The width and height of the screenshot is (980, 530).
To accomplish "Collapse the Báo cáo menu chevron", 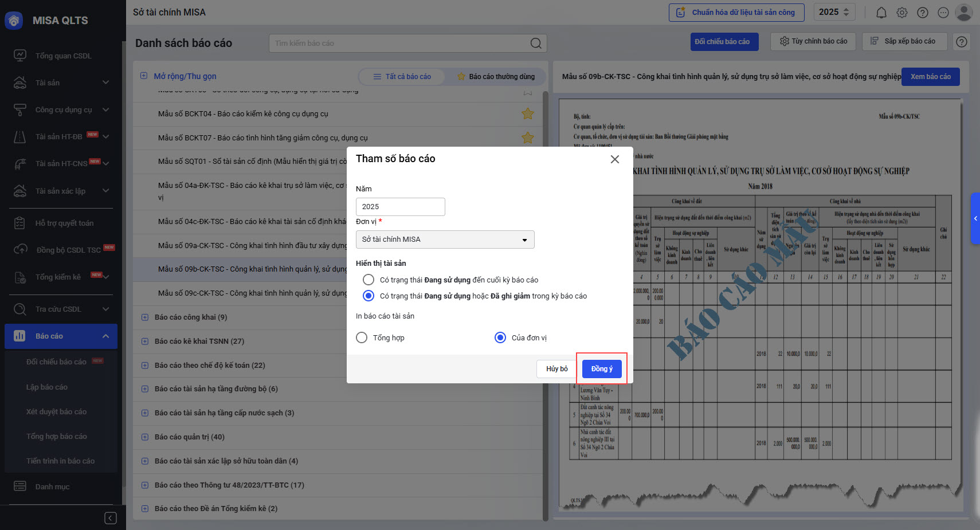I will [x=105, y=336].
